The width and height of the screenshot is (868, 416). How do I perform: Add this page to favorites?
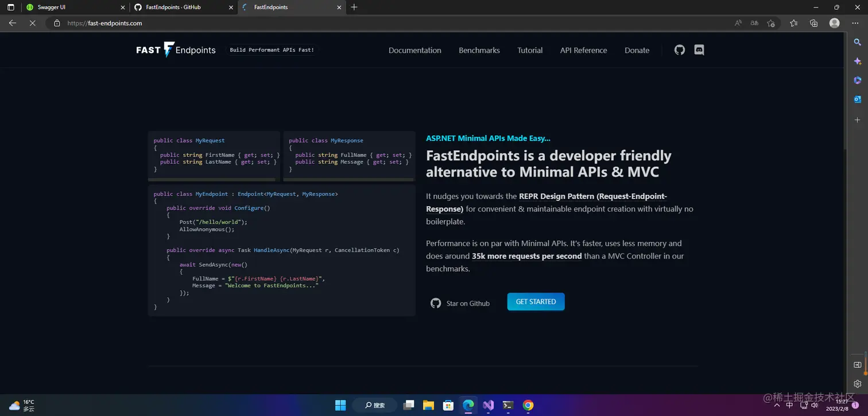coord(771,23)
